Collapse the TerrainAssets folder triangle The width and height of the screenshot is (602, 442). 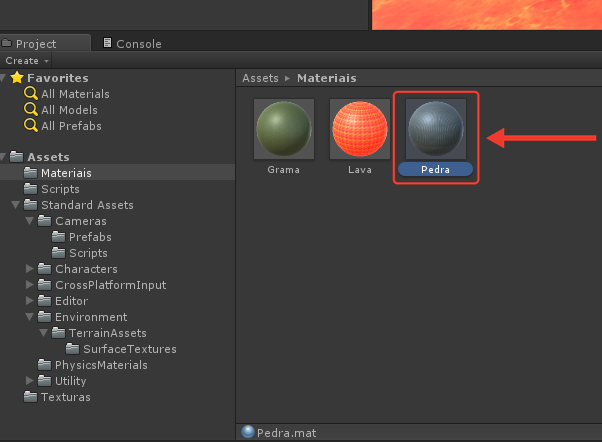pyautogui.click(x=44, y=333)
